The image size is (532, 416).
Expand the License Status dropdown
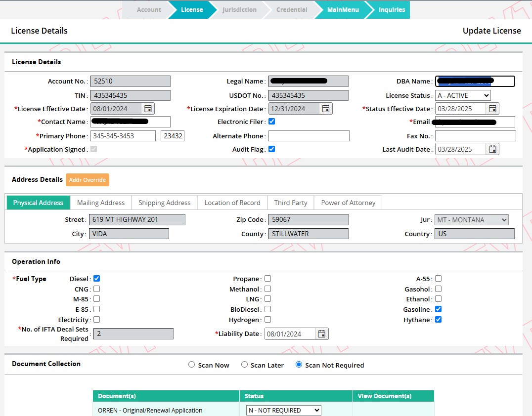pyautogui.click(x=463, y=95)
